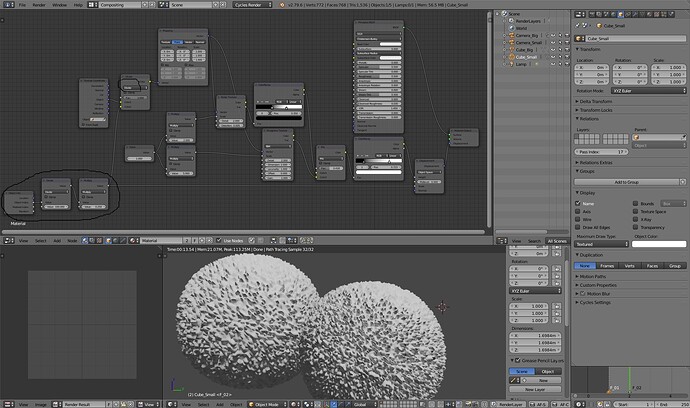Click the Add to Group button
This screenshot has height=408, width=690.
627,182
